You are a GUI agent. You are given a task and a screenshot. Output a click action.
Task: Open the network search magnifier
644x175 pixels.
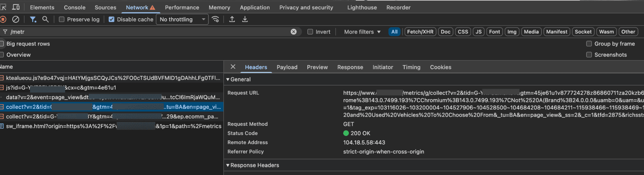[46, 19]
